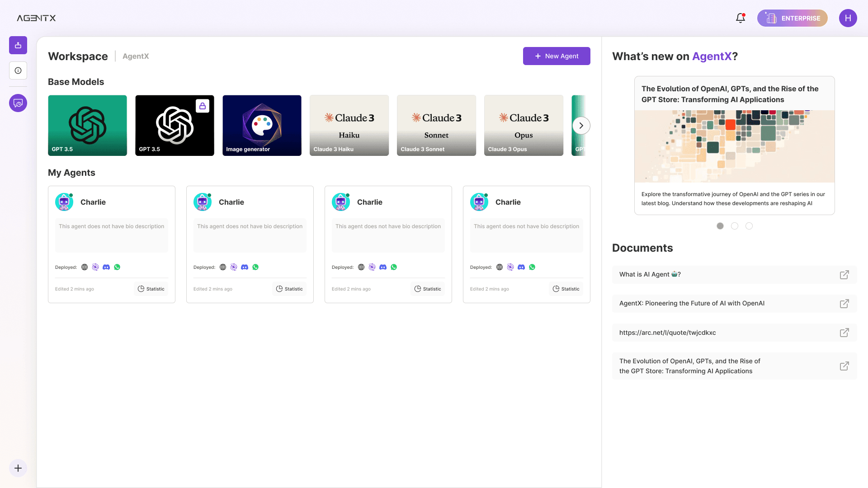Select the filled active news carousel dot
The image size is (868, 488).
[x=720, y=226]
